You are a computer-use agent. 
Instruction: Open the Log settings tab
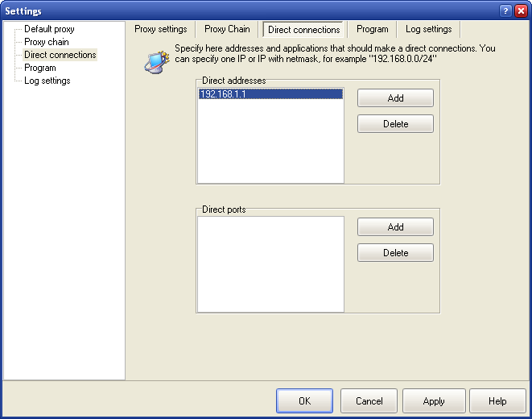coord(428,29)
